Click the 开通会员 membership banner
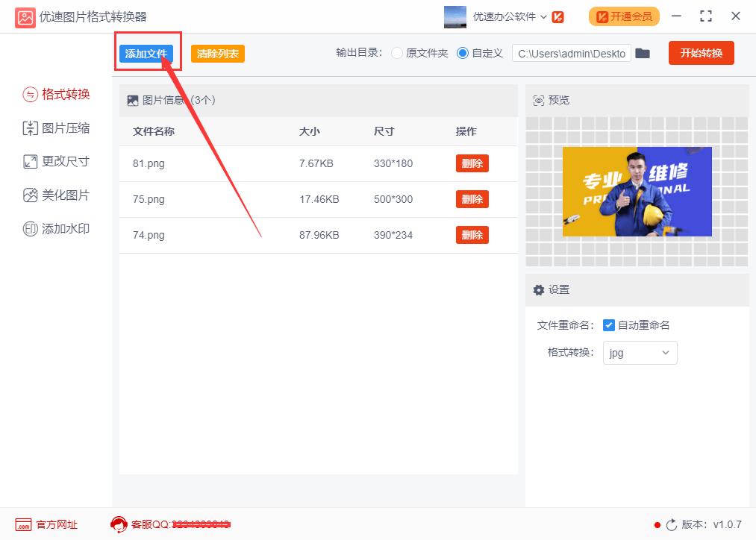 point(624,16)
